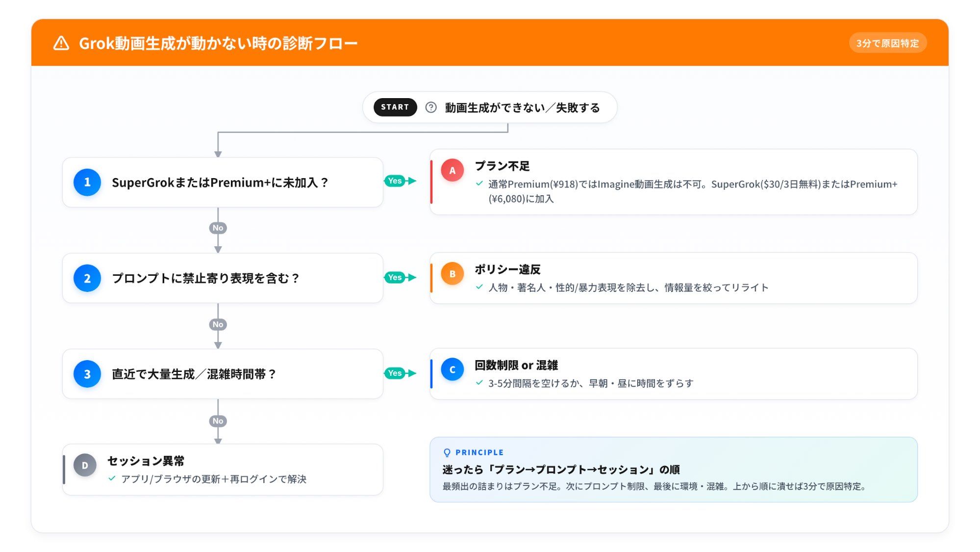
Task: Click the question mark icon beside START
Action: (x=431, y=107)
